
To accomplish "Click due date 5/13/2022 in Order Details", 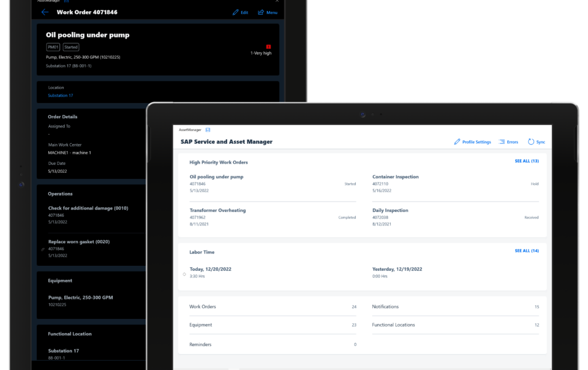I will click(58, 171).
